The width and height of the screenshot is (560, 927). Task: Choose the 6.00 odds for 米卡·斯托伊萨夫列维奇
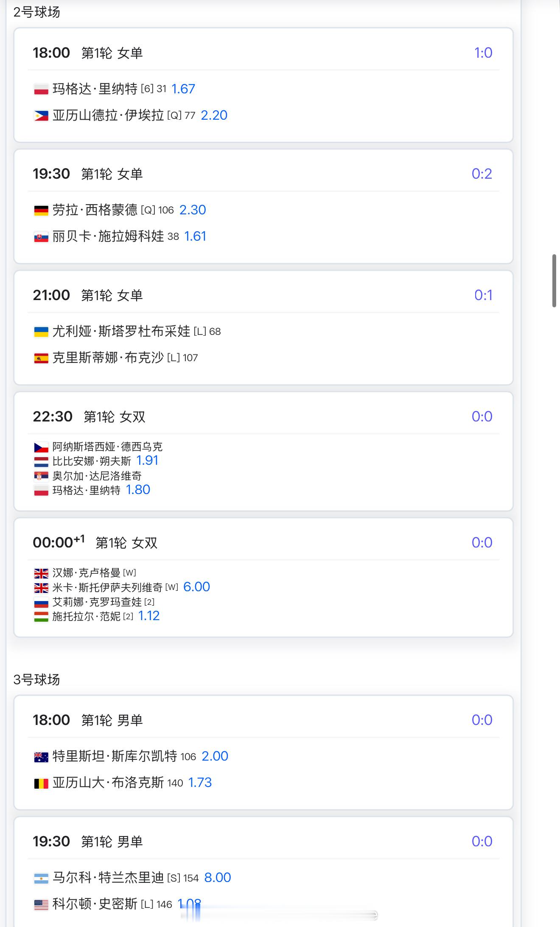point(196,587)
